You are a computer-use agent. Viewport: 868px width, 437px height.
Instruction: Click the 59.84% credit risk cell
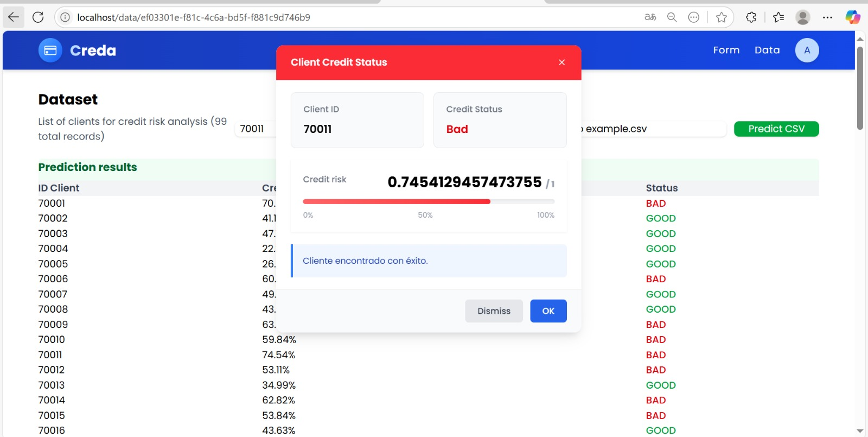click(279, 339)
